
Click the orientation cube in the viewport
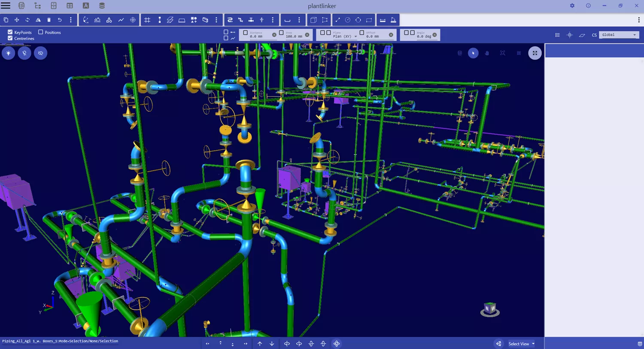[x=490, y=309]
